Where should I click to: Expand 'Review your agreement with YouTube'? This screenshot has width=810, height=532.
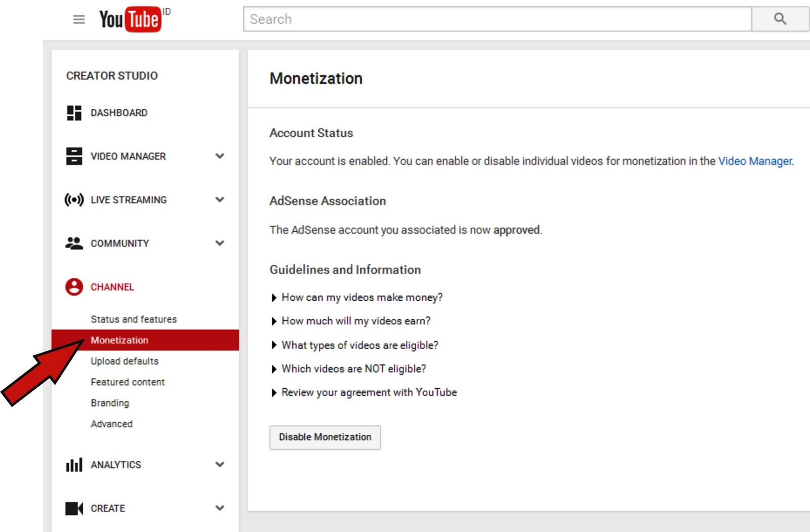[x=364, y=393]
